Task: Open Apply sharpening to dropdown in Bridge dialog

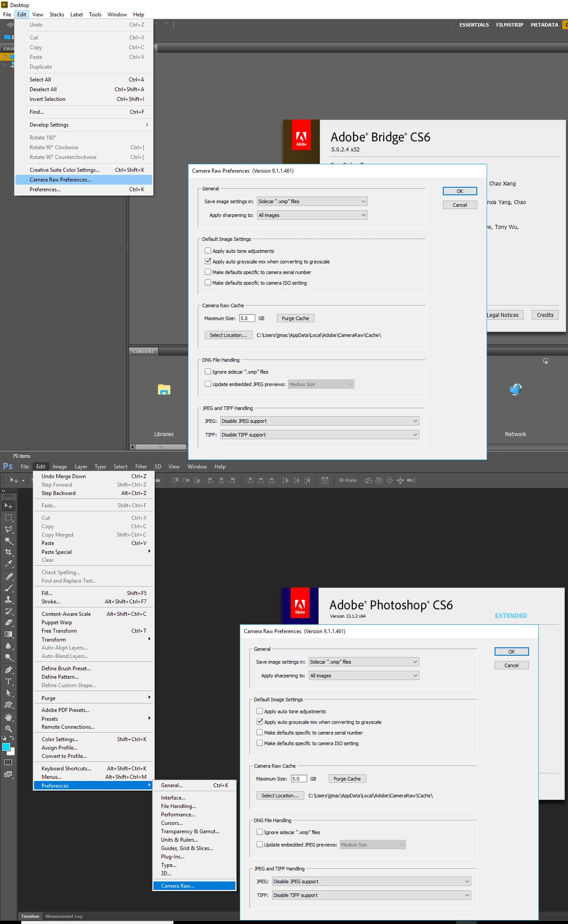Action: [x=312, y=215]
